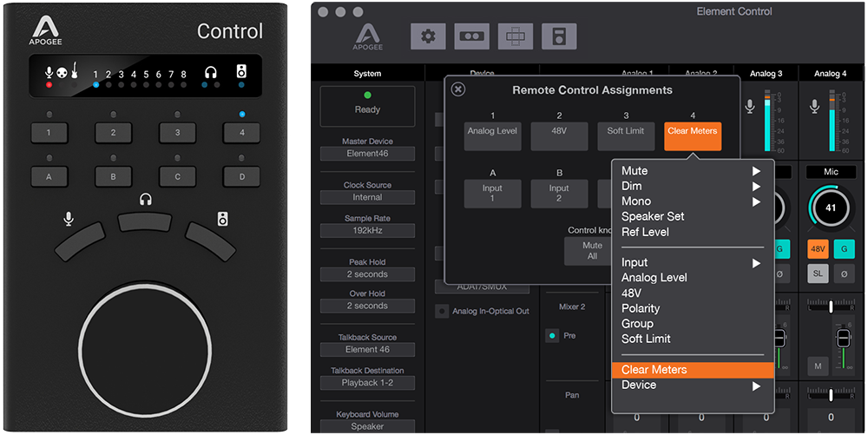Screen dimensions: 868x435
Task: Open the Clock Source Internal dropdown
Action: (x=367, y=197)
